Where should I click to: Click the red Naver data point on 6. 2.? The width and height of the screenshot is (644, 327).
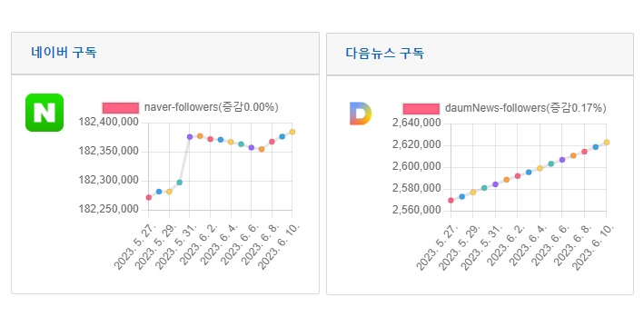[211, 139]
